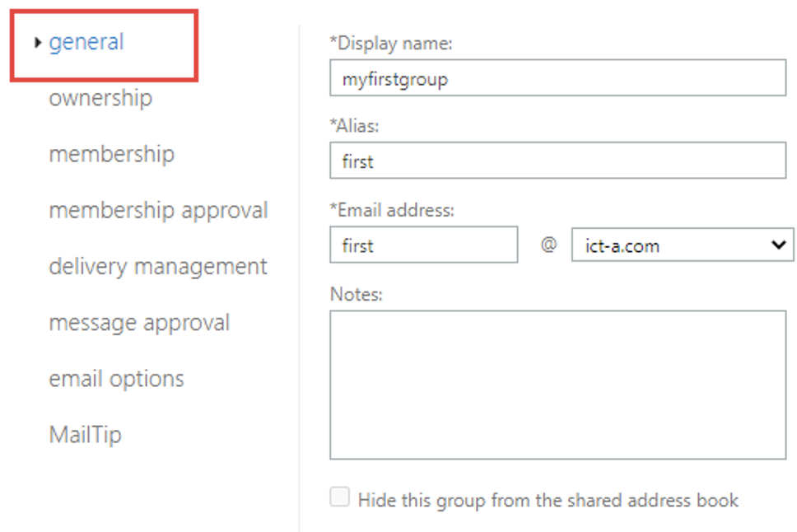Image resolution: width=797 pixels, height=532 pixels.
Task: Click the arrow marker beside general
Action: [x=38, y=42]
